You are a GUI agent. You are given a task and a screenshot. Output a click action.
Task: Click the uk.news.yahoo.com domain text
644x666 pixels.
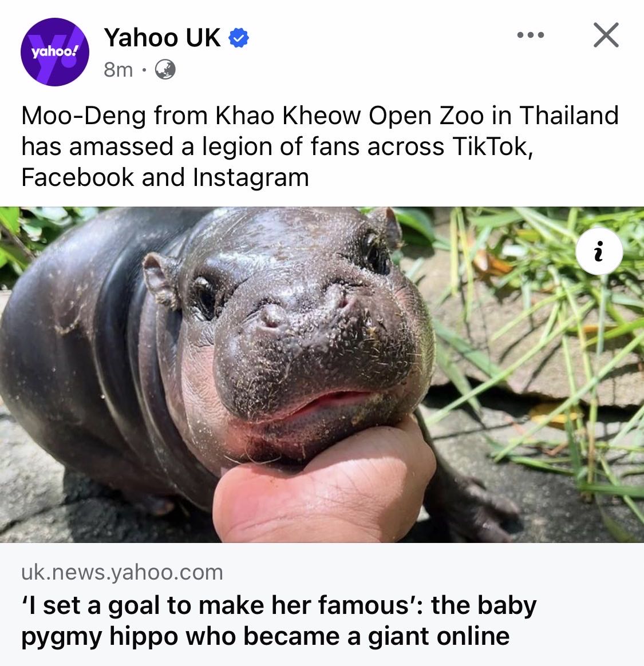[x=122, y=572]
